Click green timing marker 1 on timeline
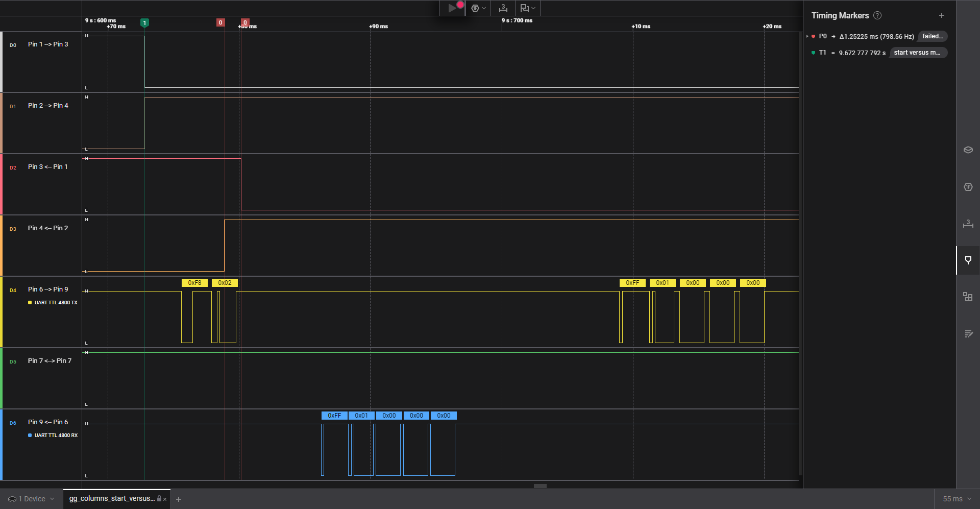Screen dimensions: 980x509 (x=144, y=23)
